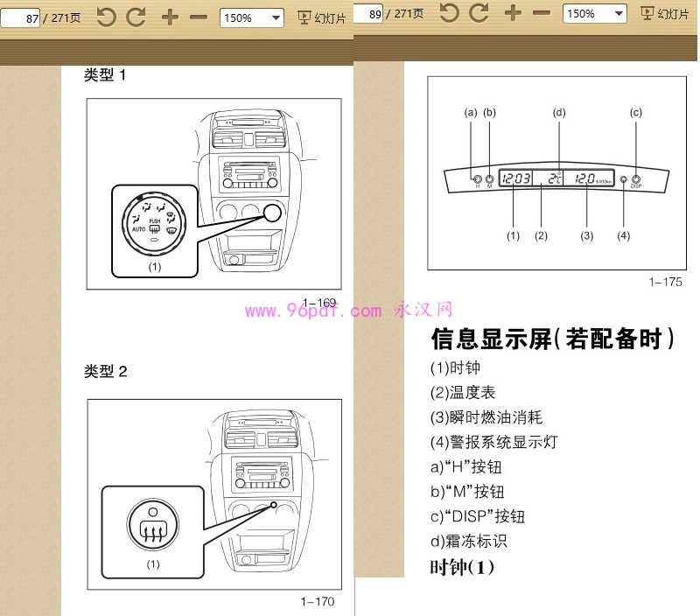
Task: Click the www.96pdf.com watermark link
Action: click(x=313, y=311)
